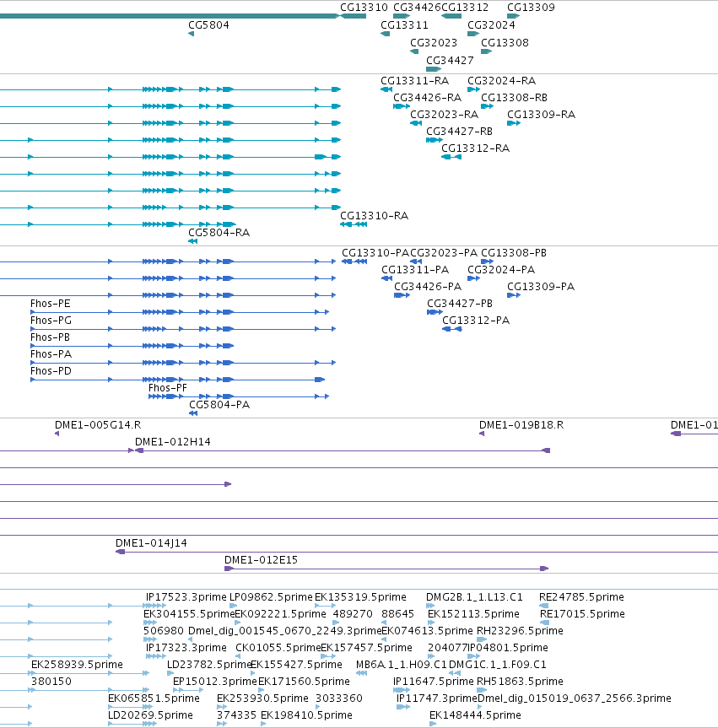Click the CG13311 gene label
This screenshot has width=718, height=728.
click(x=404, y=25)
